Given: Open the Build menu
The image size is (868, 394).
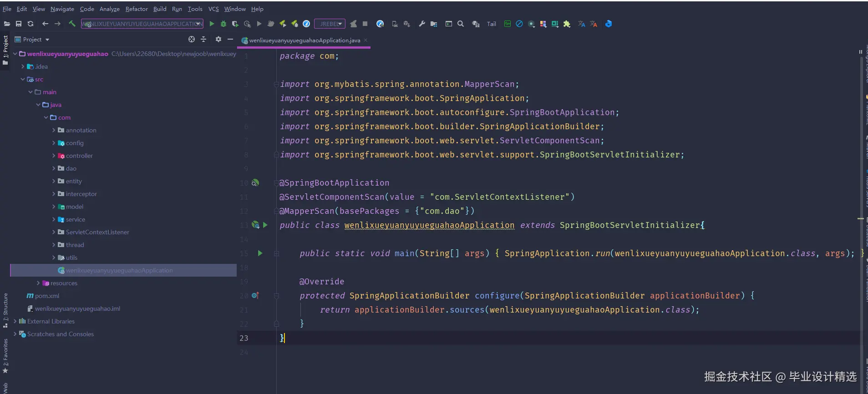Looking at the screenshot, I should point(160,9).
